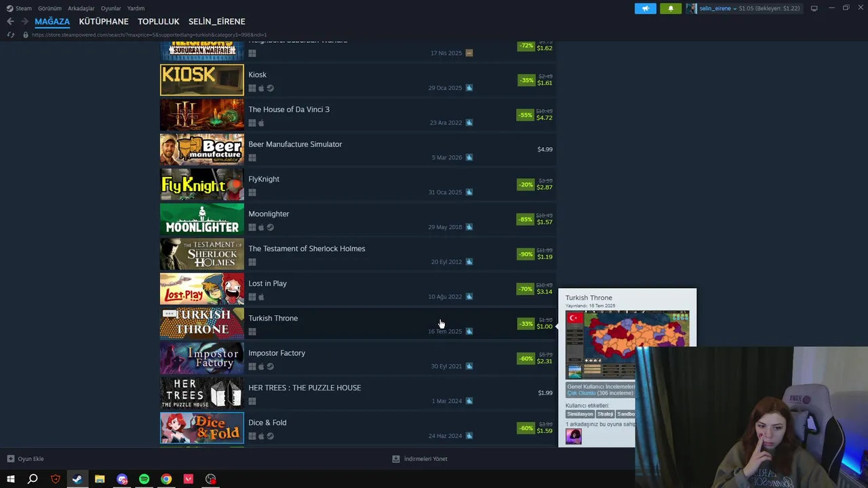Click the Beer Manufacture Simulator review icon
The image size is (868, 488).
tap(469, 157)
